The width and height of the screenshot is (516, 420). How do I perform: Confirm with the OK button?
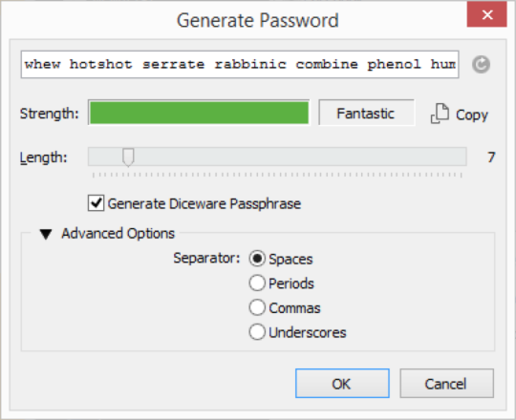[x=342, y=384]
